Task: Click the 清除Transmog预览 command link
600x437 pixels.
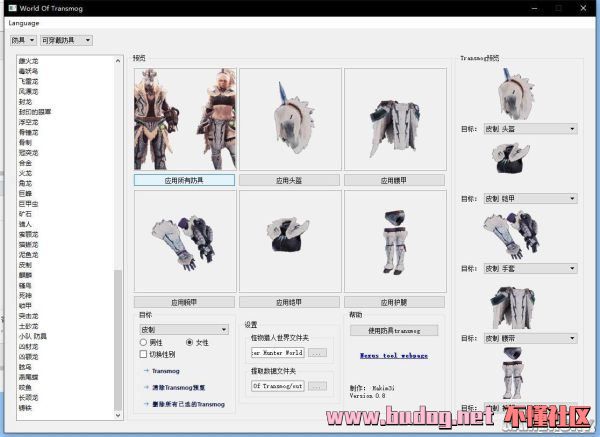Action: [174, 388]
